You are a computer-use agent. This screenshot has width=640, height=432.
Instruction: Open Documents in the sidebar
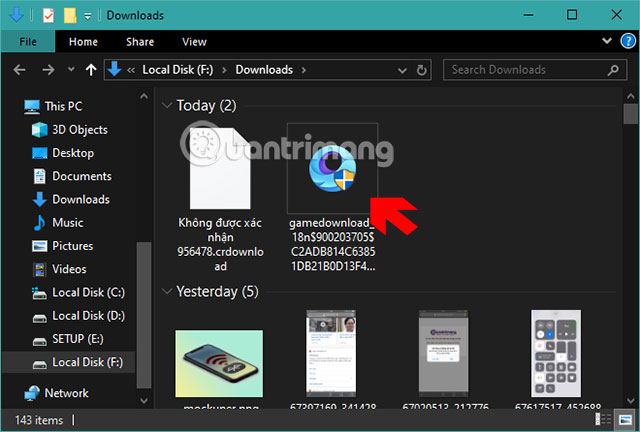click(72, 176)
